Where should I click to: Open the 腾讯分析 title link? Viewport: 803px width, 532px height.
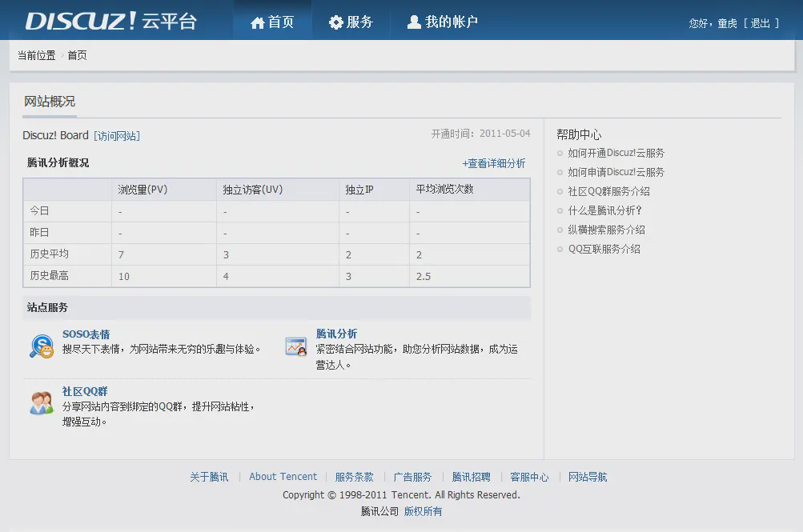[x=336, y=334]
